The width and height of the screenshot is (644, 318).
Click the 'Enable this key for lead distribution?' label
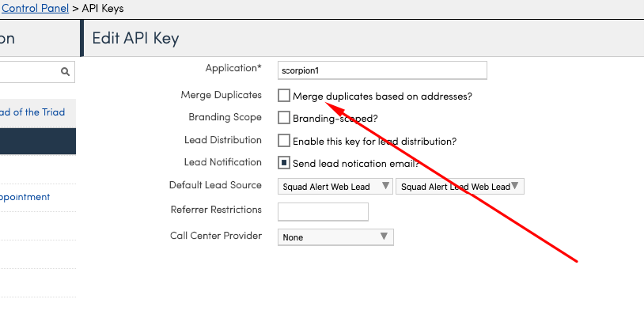pyautogui.click(x=374, y=141)
